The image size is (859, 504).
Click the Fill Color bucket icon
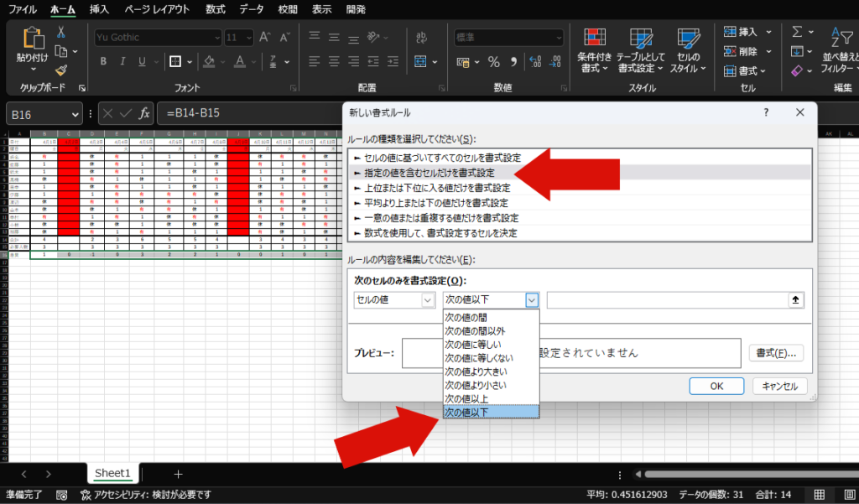(209, 61)
